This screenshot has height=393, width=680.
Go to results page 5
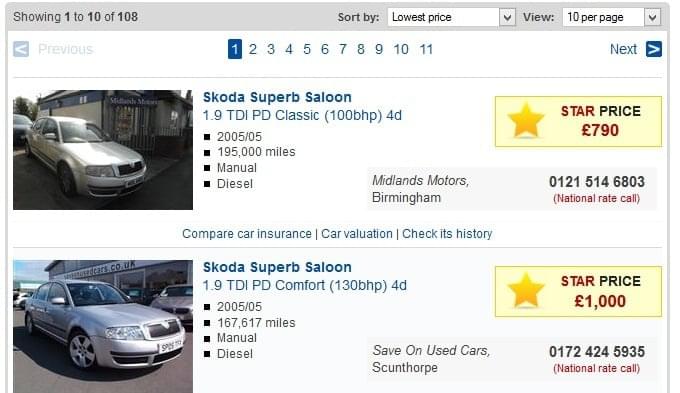307,49
